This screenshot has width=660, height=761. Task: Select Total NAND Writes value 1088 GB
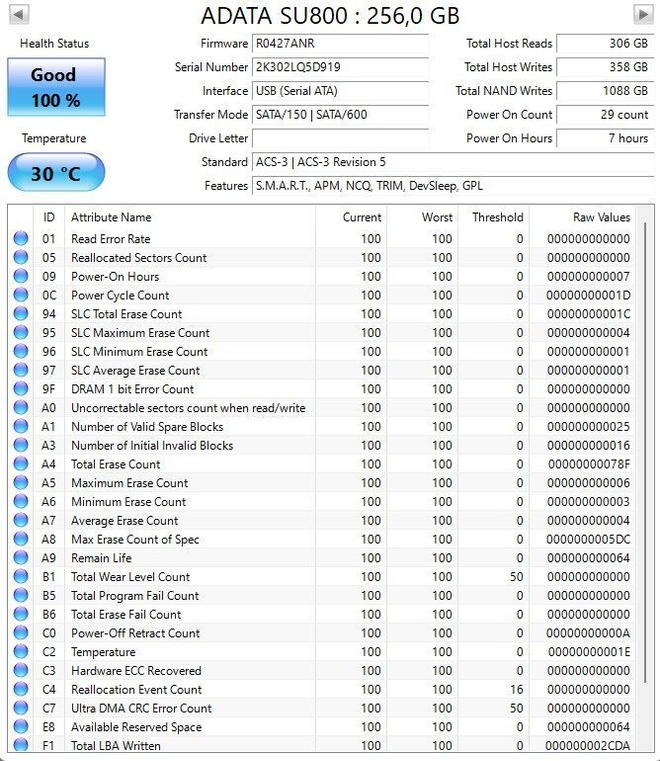(x=605, y=91)
